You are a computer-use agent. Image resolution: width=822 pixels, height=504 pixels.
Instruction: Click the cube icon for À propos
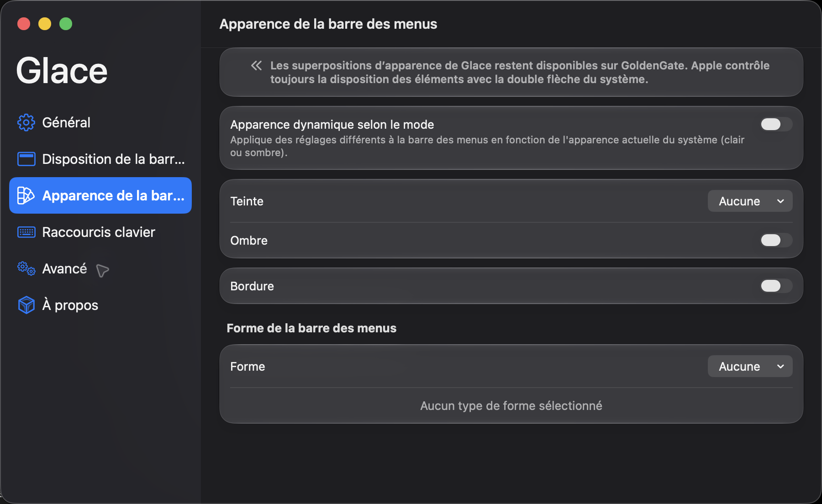(x=26, y=305)
